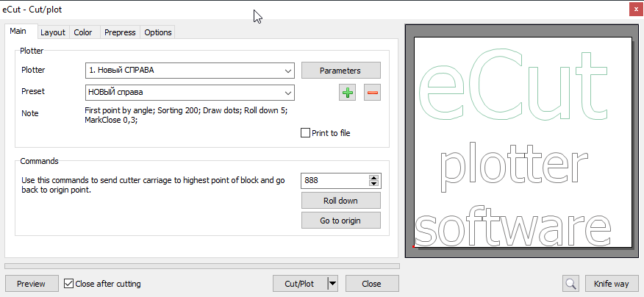This screenshot has width=644, height=297.
Task: Click the 'Preset' field label
Action: pos(33,91)
